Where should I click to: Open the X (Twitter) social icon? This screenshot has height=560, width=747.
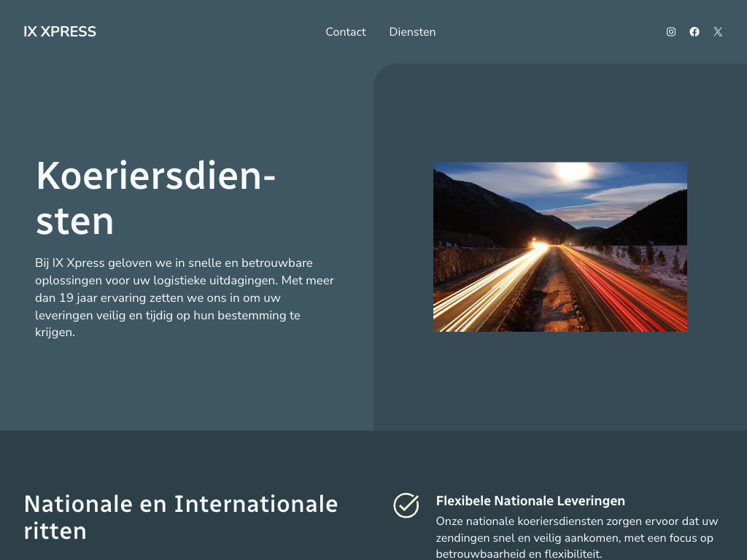coord(718,32)
